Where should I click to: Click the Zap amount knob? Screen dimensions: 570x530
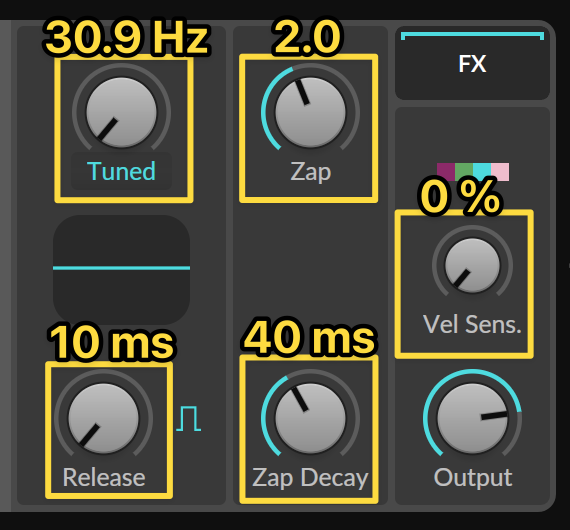(x=310, y=112)
